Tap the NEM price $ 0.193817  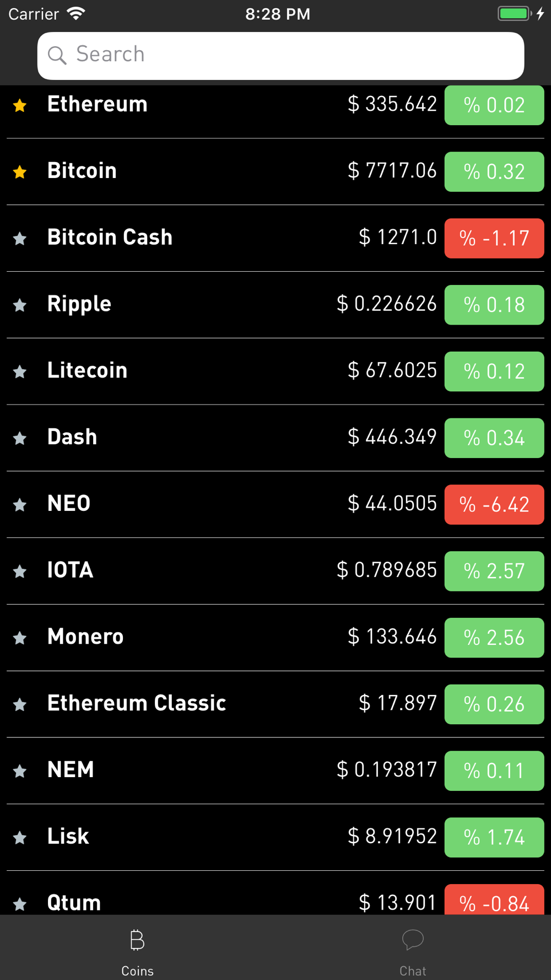(387, 770)
